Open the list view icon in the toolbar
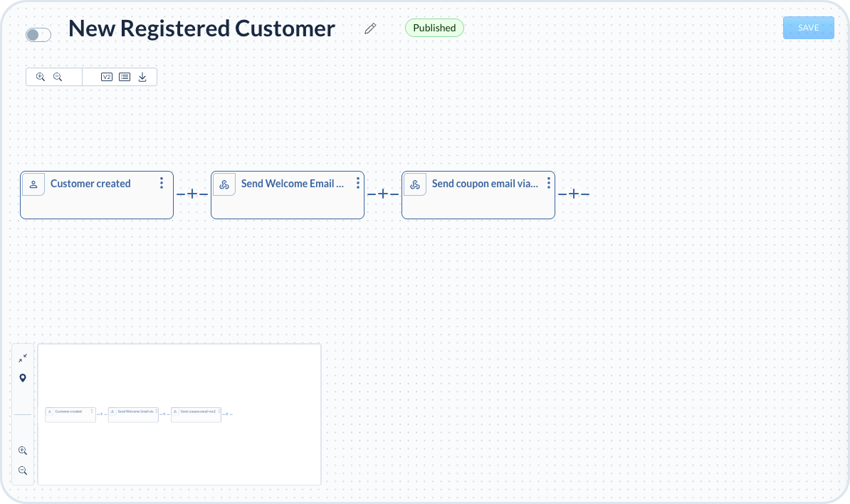Viewport: 850px width, 504px height. [125, 77]
